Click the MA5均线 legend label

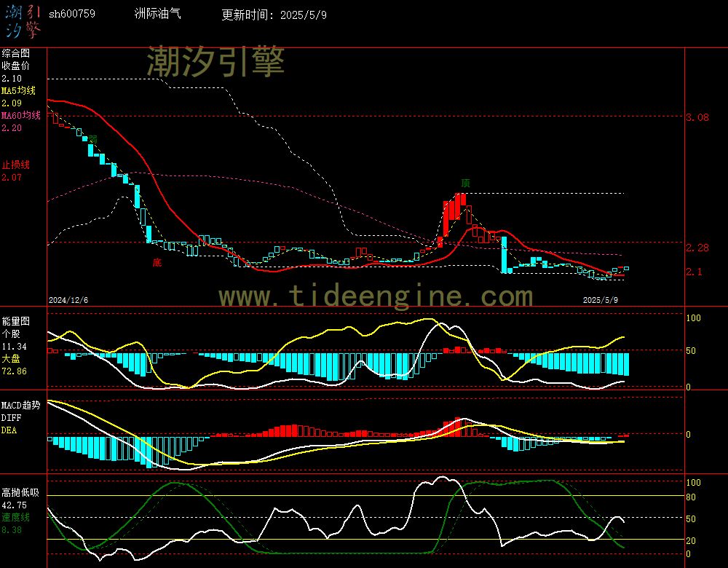pyautogui.click(x=18, y=90)
